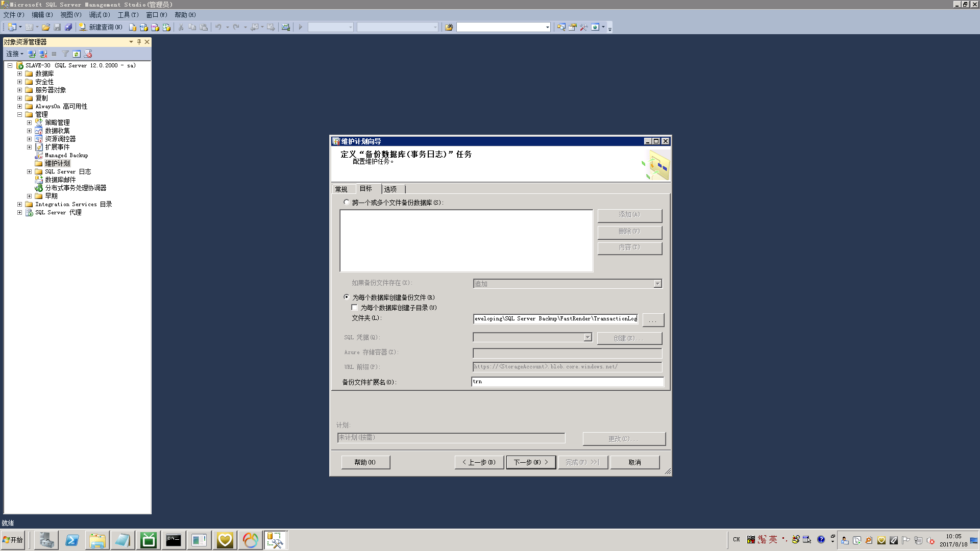
Task: Click the Open File folder icon
Action: point(46,27)
